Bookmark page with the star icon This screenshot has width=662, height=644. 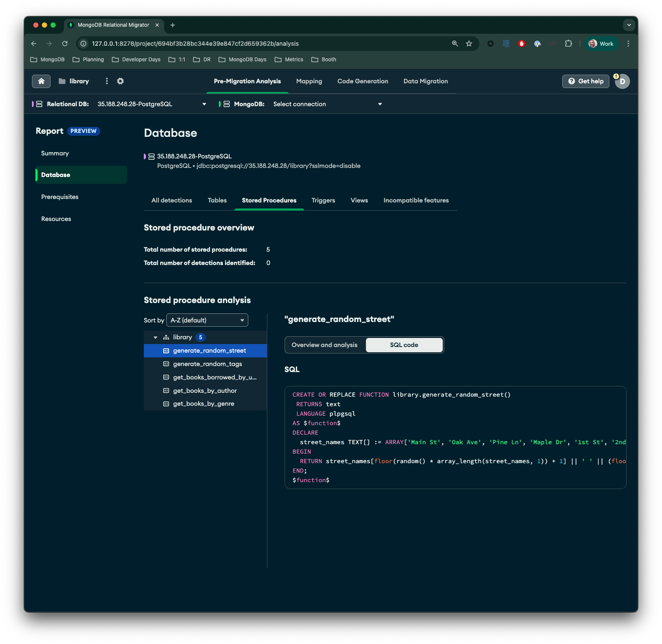(x=469, y=44)
